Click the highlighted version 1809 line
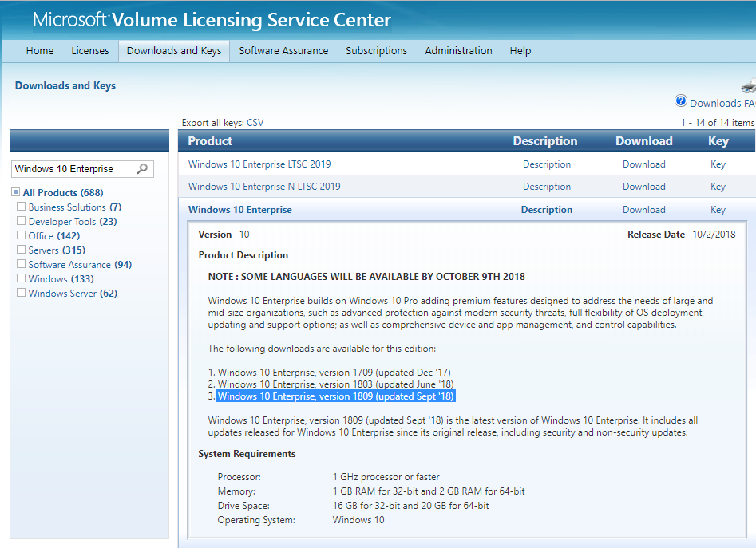Viewport: 756px width, 548px height. click(x=335, y=396)
